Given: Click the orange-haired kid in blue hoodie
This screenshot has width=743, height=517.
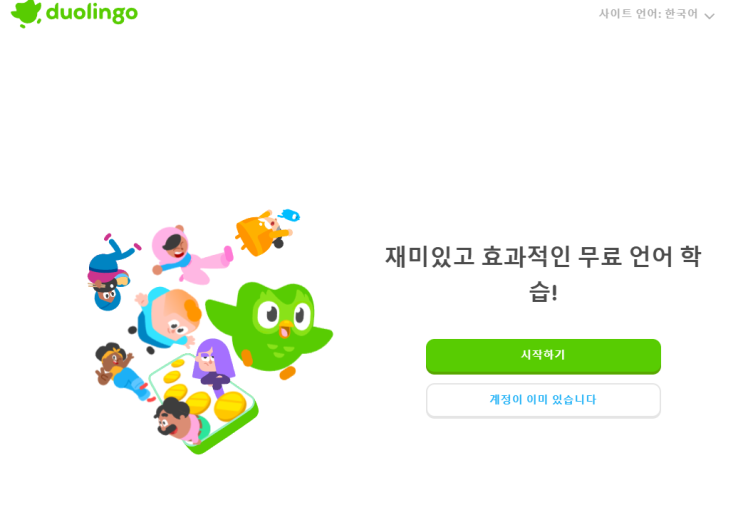Looking at the screenshot, I should point(166,317).
